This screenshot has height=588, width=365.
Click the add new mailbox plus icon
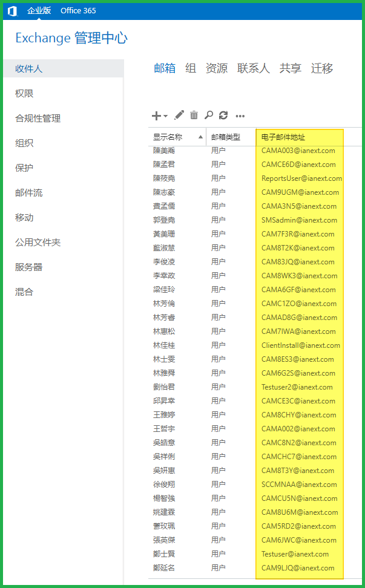tap(156, 116)
